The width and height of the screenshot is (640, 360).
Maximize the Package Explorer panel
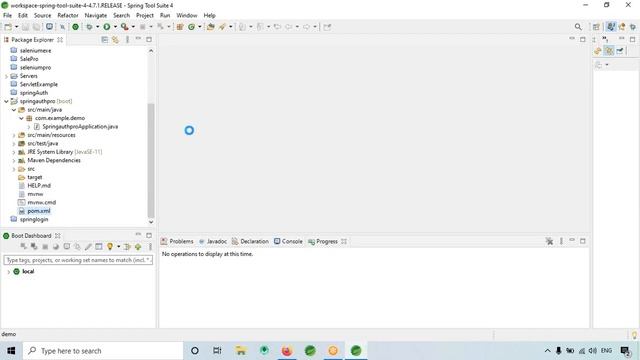point(149,40)
